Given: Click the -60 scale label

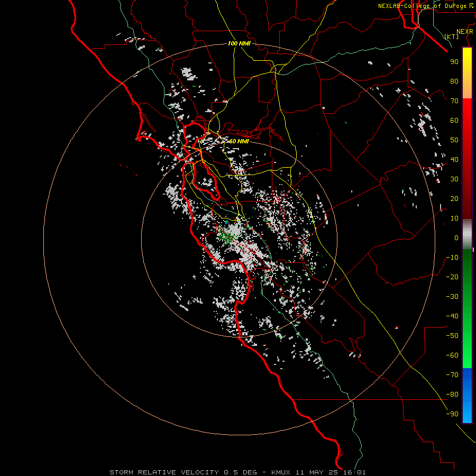Looking at the screenshot, I should 452,355.
